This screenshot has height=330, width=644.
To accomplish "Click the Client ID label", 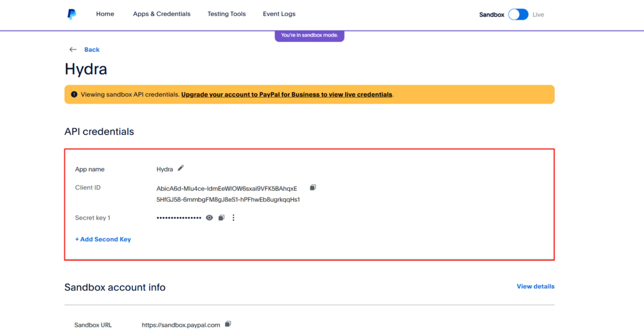I will point(88,187).
